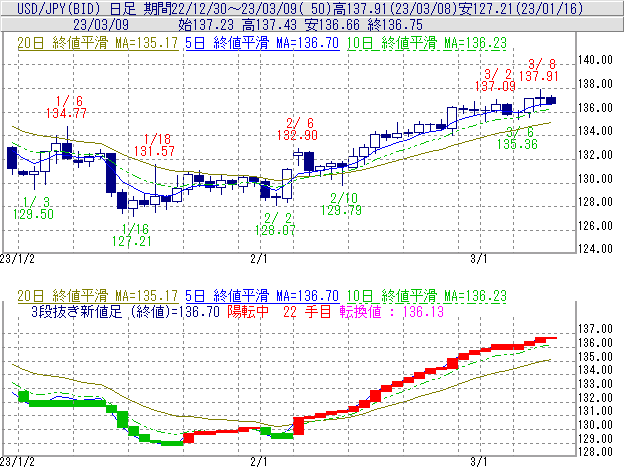Click the 137.00 price axis label, lower chart
This screenshot has width=624, height=475.
(x=595, y=329)
